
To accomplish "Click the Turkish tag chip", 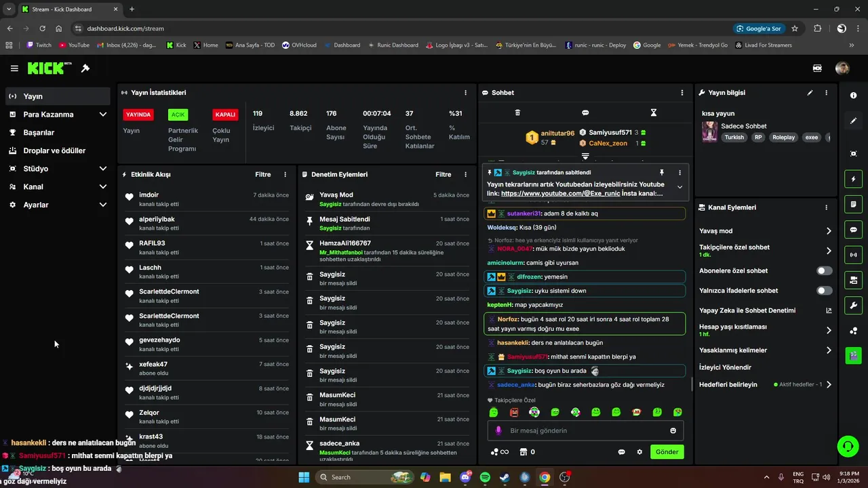I will (x=734, y=137).
